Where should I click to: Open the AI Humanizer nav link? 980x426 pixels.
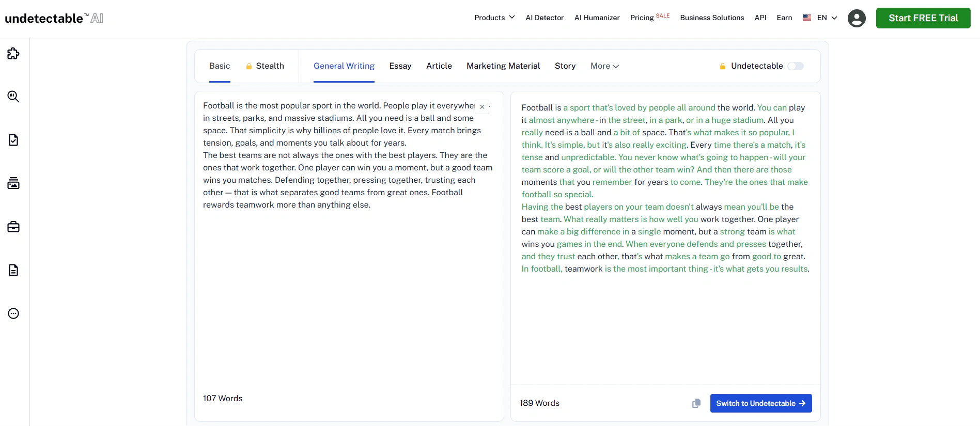597,18
